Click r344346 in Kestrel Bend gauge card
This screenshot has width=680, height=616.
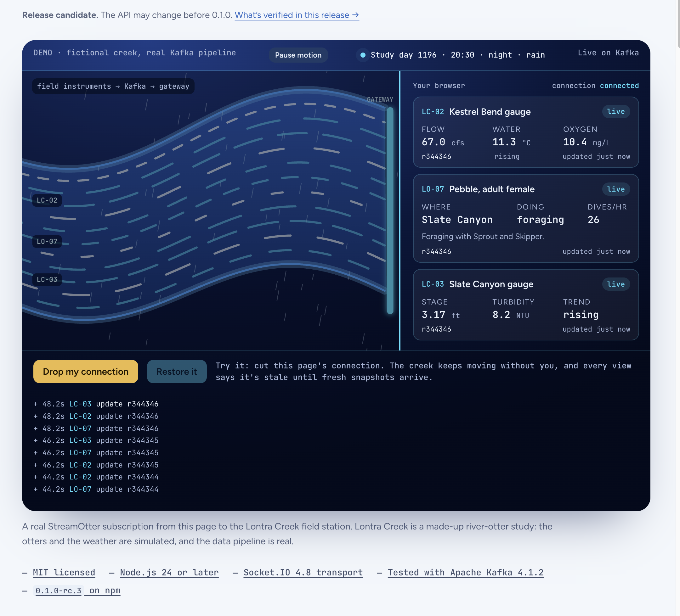pyautogui.click(x=436, y=156)
